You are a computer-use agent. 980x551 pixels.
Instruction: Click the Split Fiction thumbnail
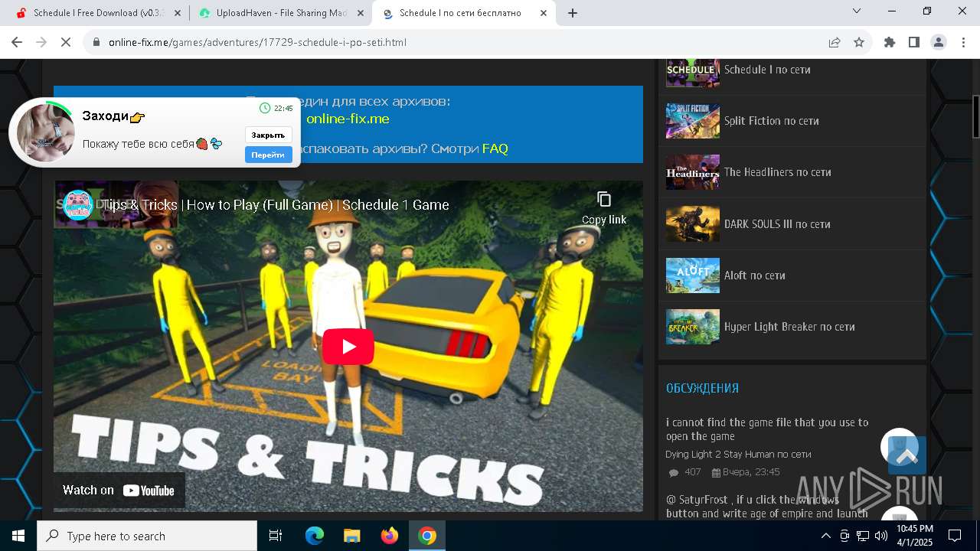pos(693,121)
